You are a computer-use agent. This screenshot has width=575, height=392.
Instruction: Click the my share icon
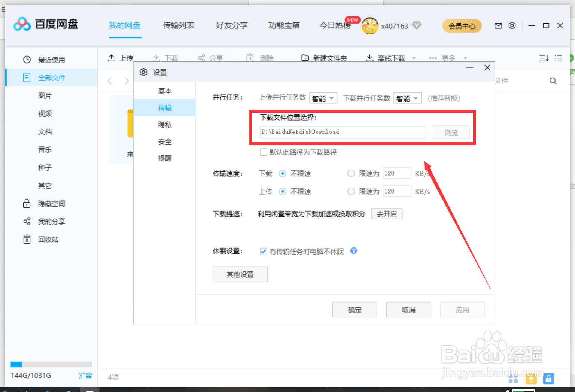tap(27, 221)
